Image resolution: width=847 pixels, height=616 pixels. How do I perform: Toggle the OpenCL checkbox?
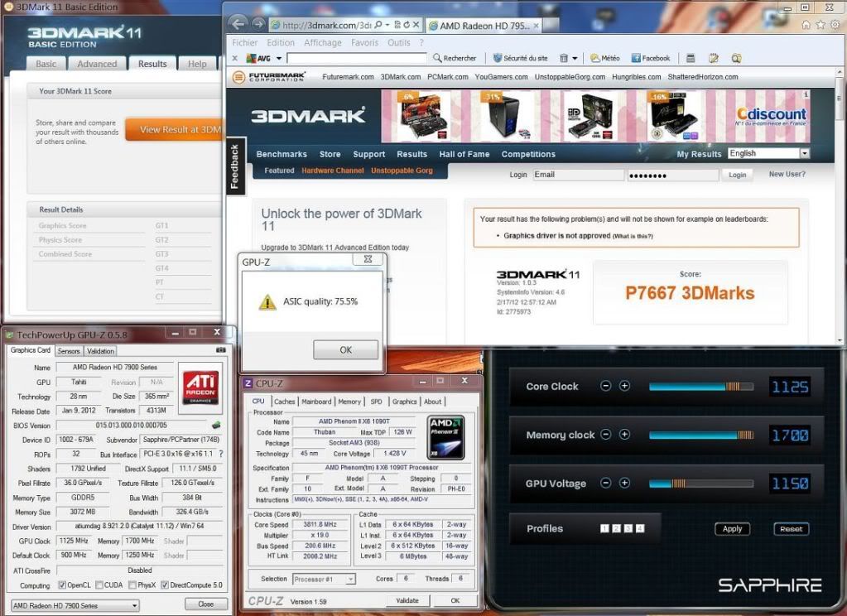click(62, 585)
